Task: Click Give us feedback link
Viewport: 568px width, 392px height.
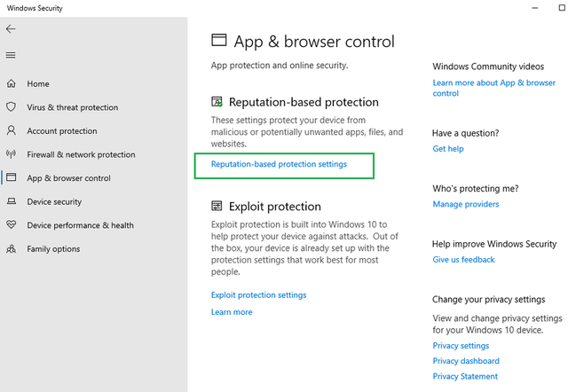Action: (x=463, y=260)
